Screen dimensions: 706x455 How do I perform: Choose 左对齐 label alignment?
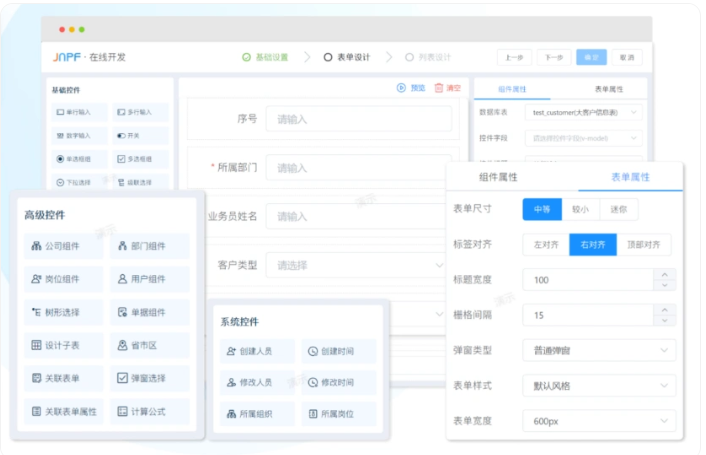545,245
